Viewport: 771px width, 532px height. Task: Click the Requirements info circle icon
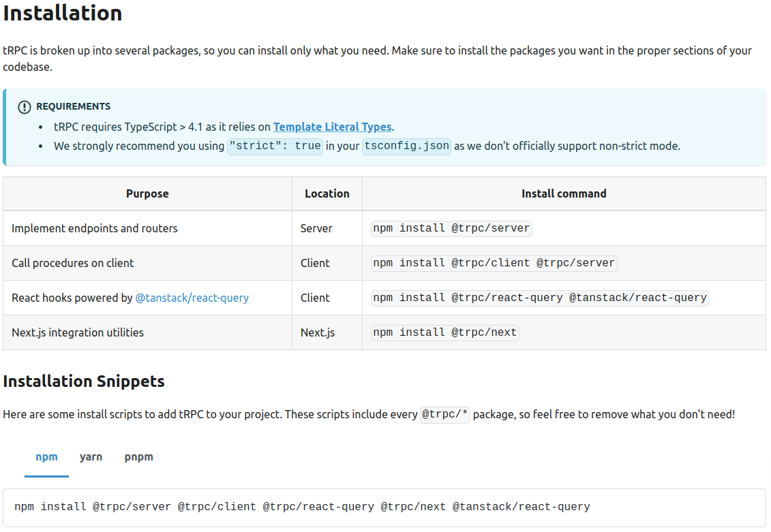click(x=25, y=107)
